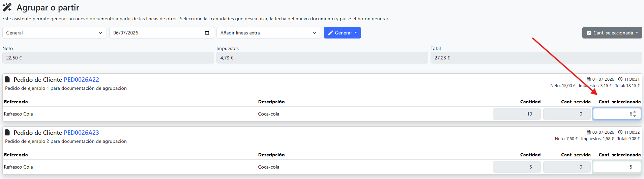
Task: Click the Generar button
Action: click(x=342, y=33)
